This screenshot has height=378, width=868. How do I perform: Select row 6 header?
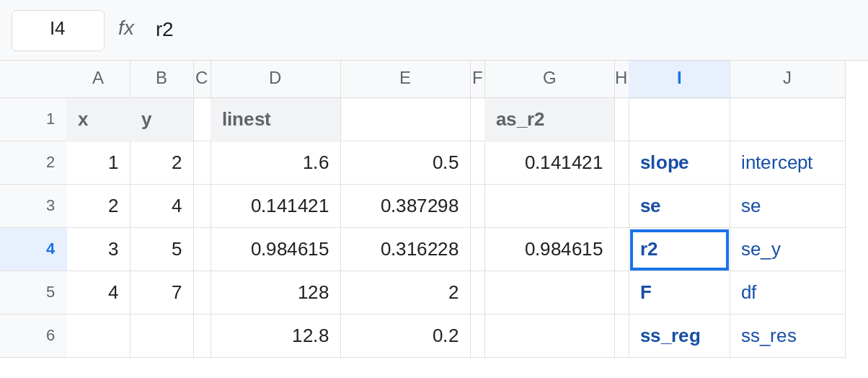(33, 335)
